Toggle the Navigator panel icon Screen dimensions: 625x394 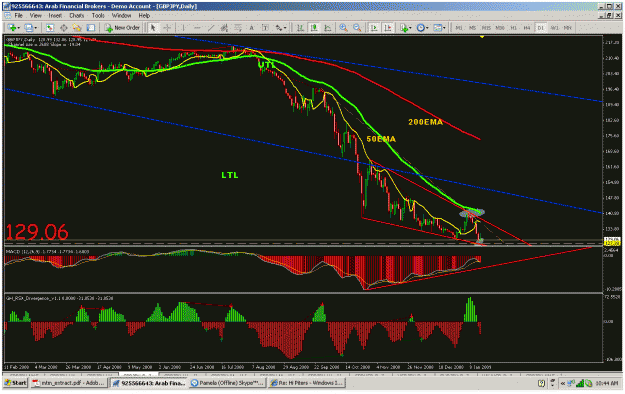coord(77,28)
